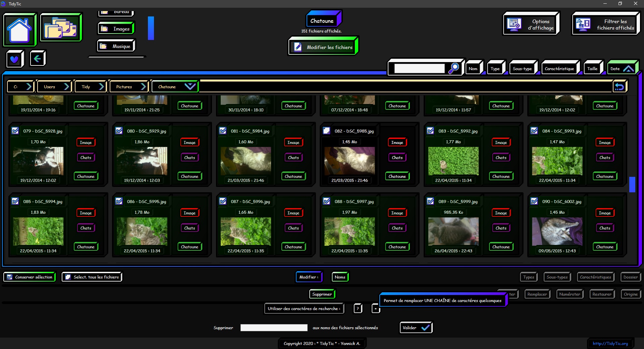This screenshot has height=349, width=644.
Task: Click the Filtrer les fichiers icon
Action: tap(583, 24)
